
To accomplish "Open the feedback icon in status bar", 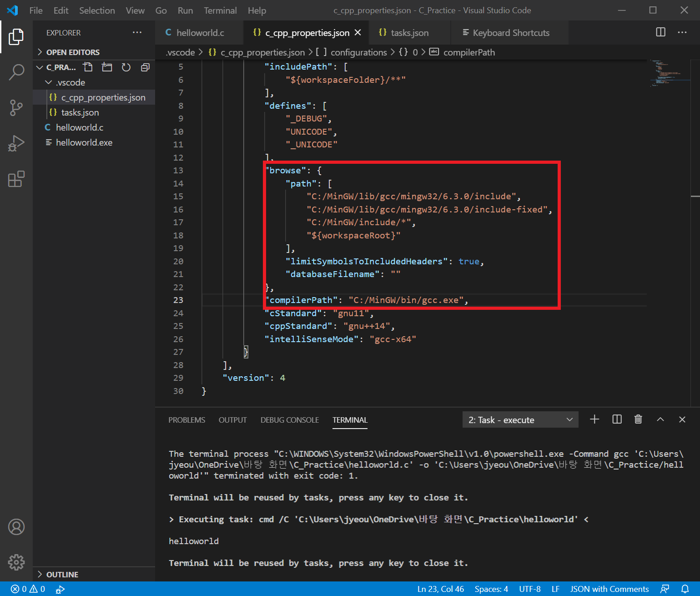I will pos(665,589).
